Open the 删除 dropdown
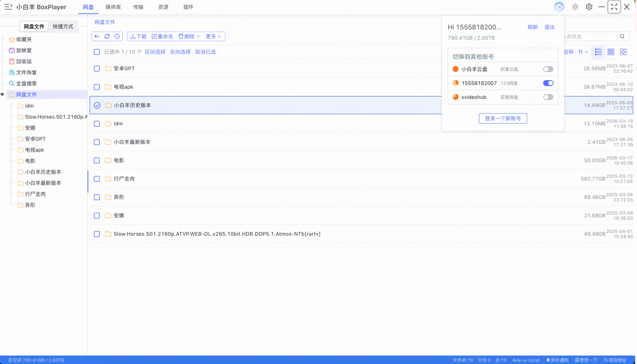 click(x=189, y=36)
